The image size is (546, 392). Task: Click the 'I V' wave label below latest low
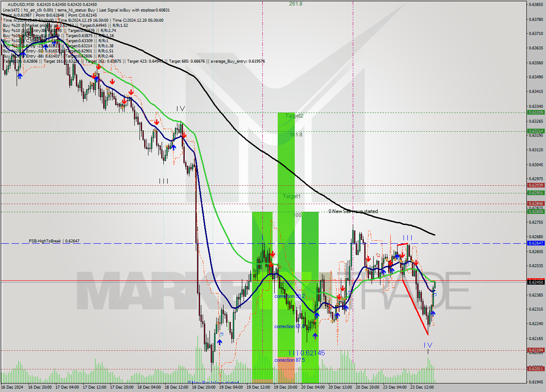(x=428, y=345)
